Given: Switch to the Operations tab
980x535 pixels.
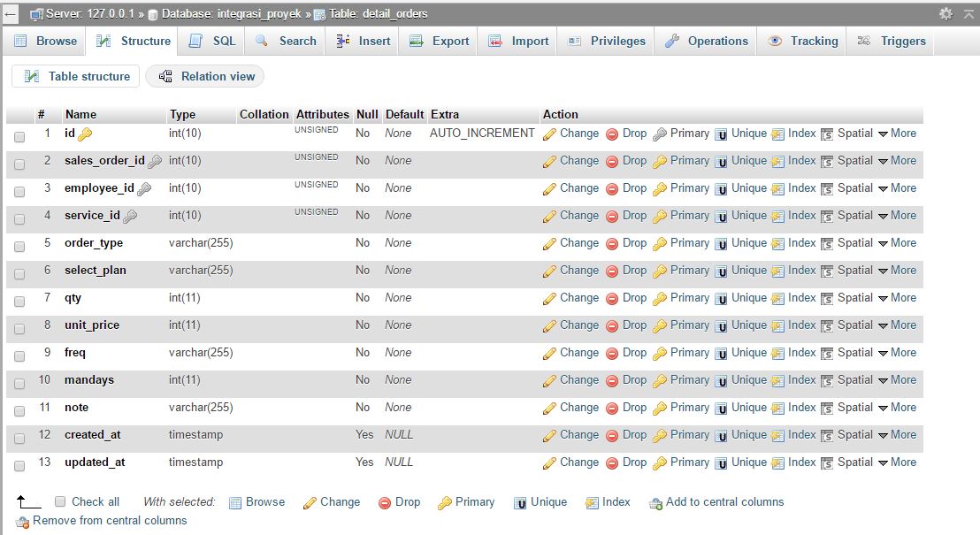Looking at the screenshot, I should [717, 40].
